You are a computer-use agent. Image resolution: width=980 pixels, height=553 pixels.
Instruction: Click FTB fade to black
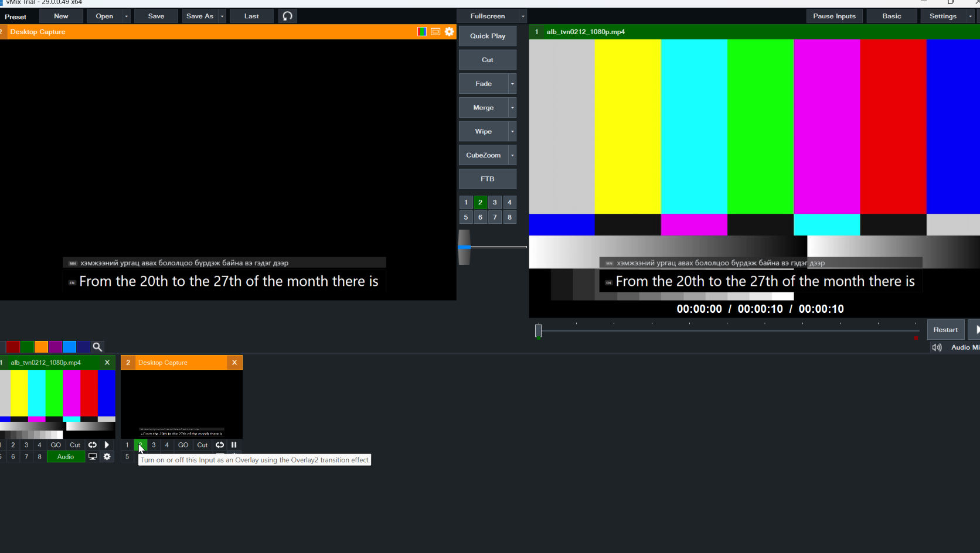pos(488,179)
